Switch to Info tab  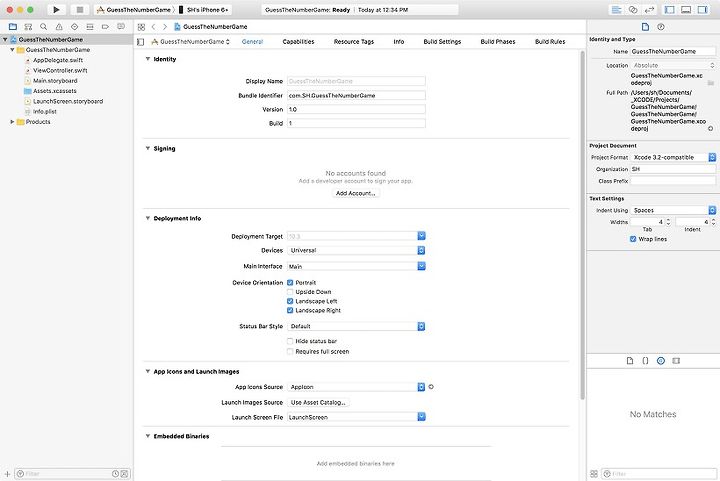point(399,42)
